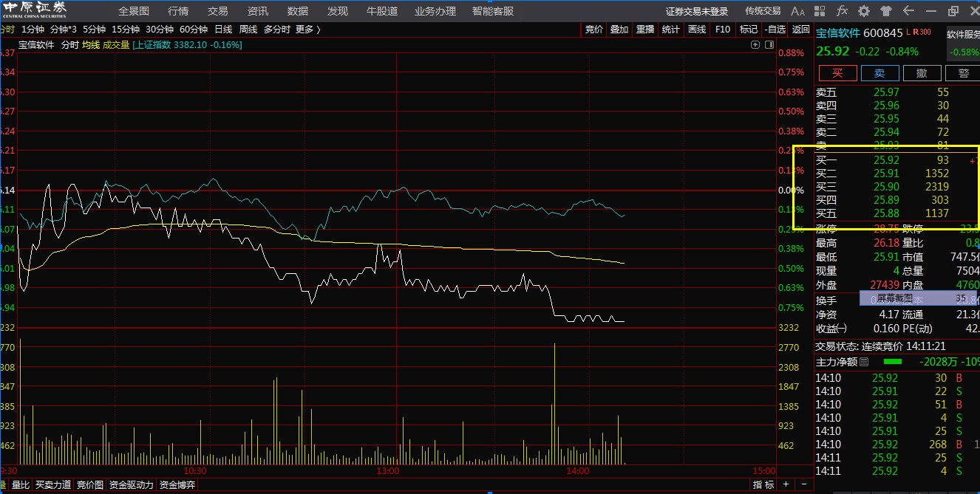
Task: Toggle the 叠加 overlay button
Action: (x=619, y=30)
